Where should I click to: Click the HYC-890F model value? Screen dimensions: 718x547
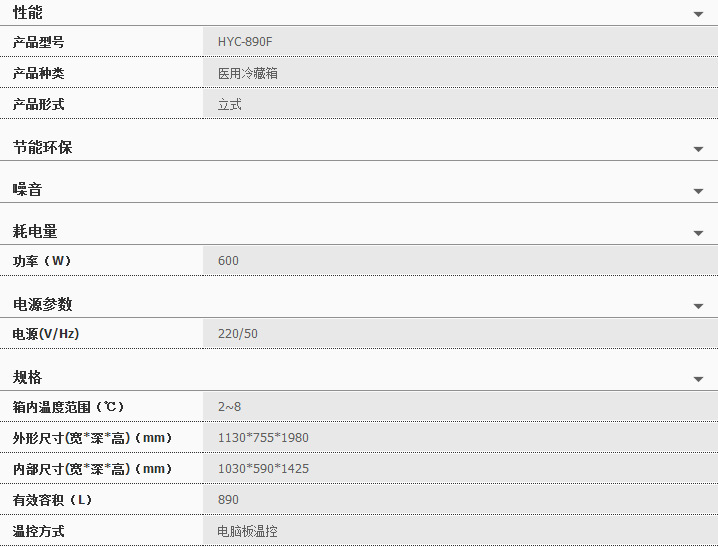[245, 42]
